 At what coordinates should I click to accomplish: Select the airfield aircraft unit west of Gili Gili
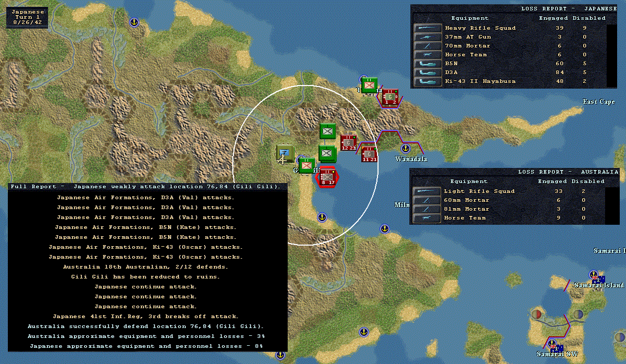coord(285,154)
